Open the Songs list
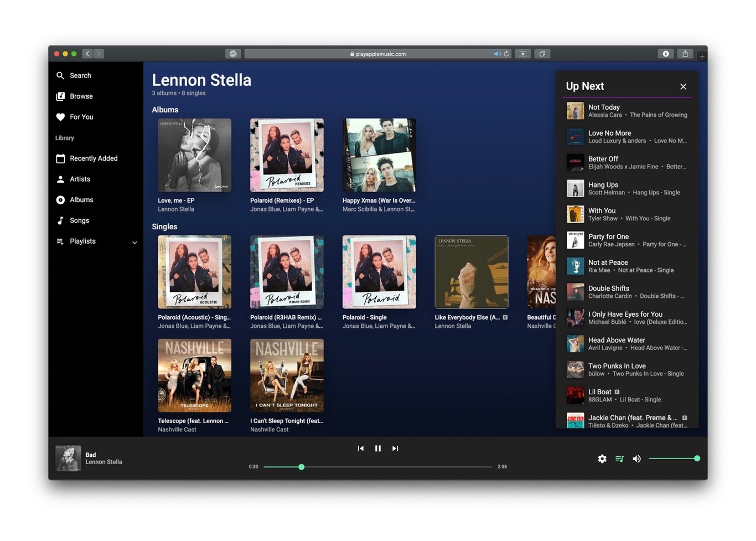Screen dimensions: 756x541 point(79,220)
